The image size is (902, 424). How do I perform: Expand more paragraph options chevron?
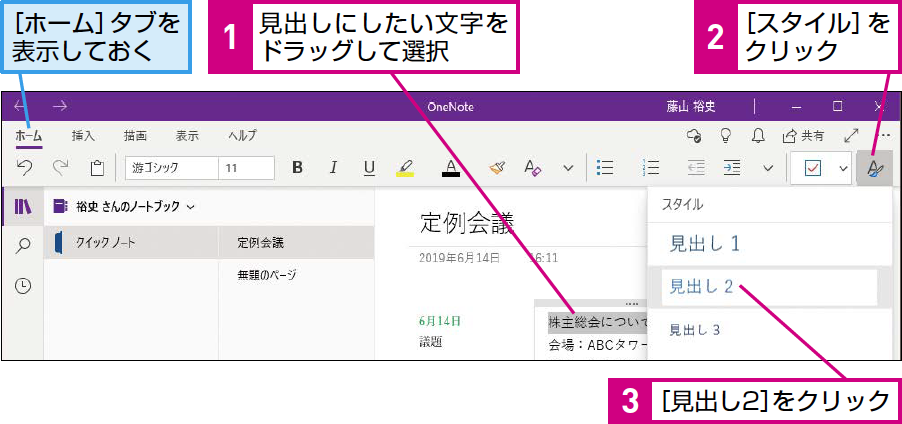(768, 168)
